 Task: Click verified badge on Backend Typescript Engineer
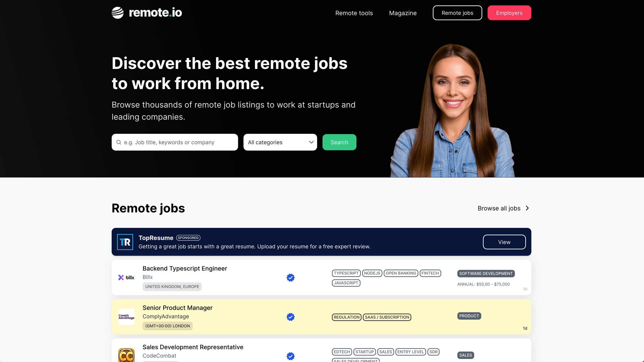click(x=290, y=278)
